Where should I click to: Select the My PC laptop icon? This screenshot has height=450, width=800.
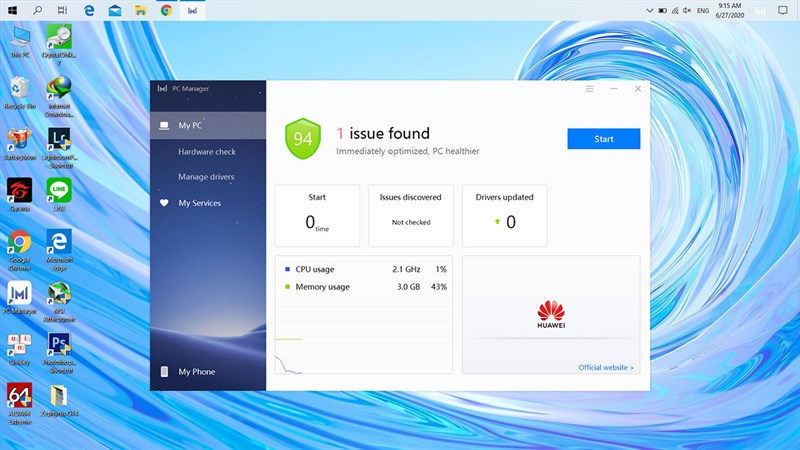point(164,126)
